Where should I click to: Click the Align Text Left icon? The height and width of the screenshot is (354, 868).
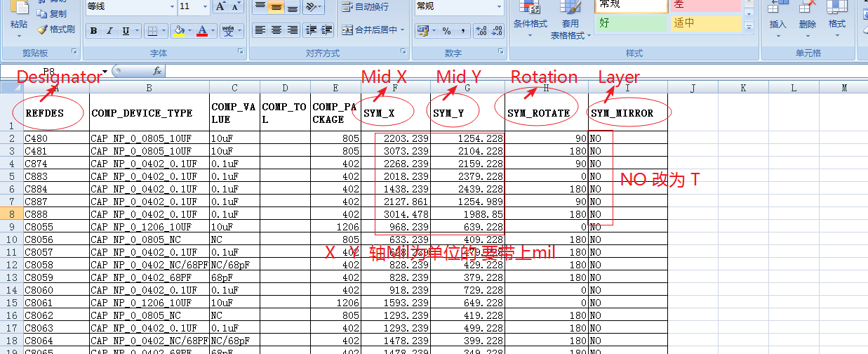(260, 30)
